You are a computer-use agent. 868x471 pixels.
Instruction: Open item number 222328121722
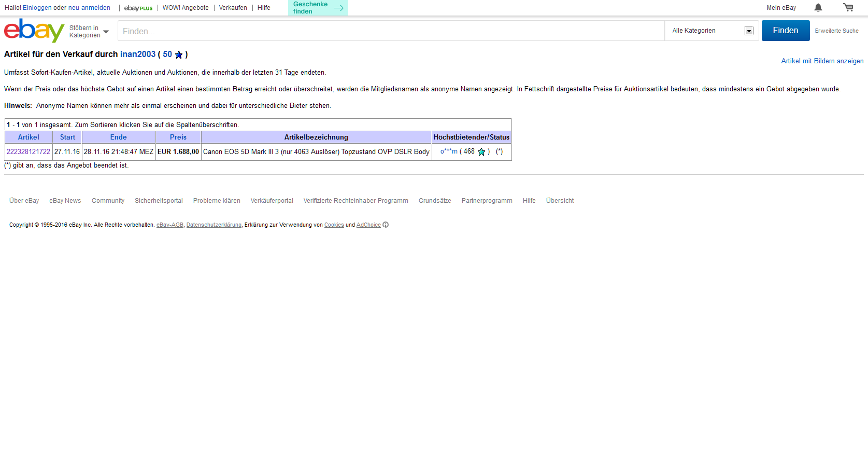click(29, 151)
